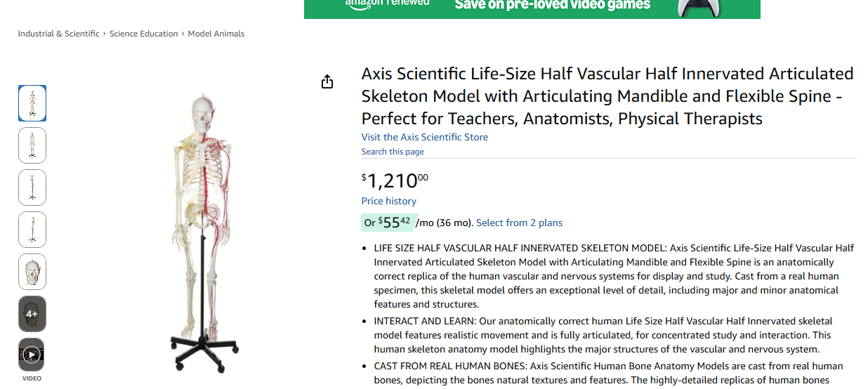Select the second skeleton thumbnail

click(x=32, y=145)
